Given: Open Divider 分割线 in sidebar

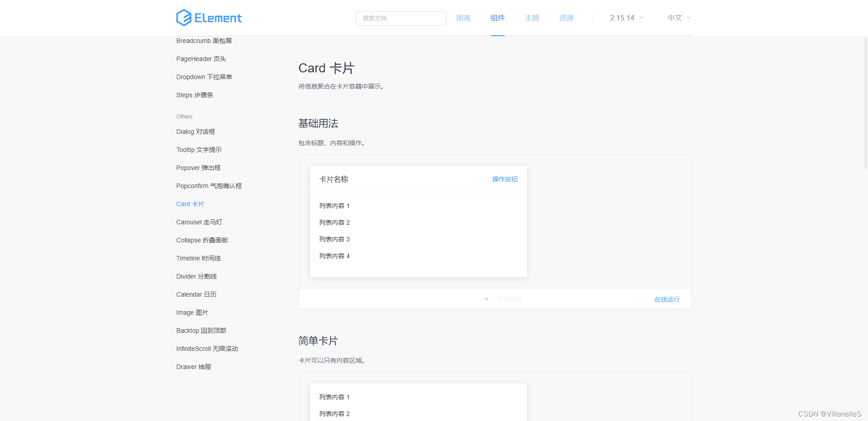Looking at the screenshot, I should pyautogui.click(x=197, y=276).
